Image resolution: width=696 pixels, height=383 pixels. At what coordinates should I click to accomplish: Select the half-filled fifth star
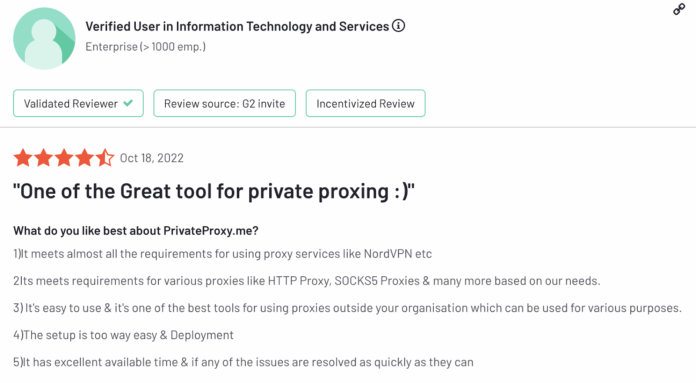(x=105, y=158)
